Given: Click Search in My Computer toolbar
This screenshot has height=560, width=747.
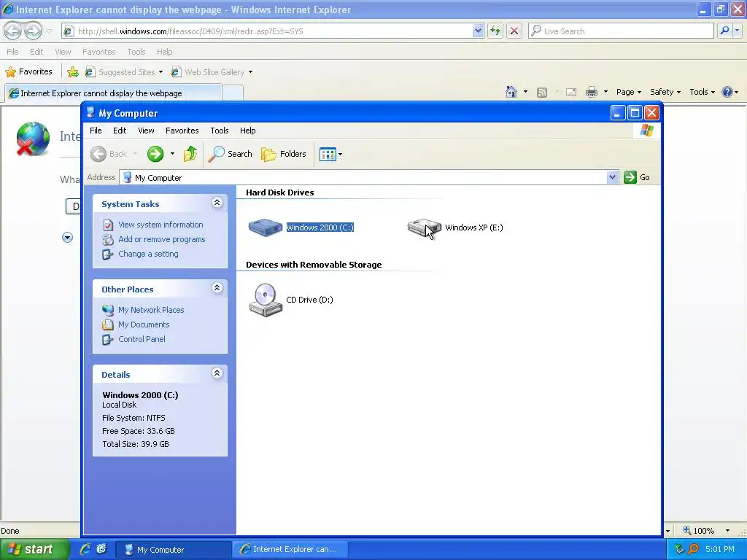Looking at the screenshot, I should coord(230,154).
